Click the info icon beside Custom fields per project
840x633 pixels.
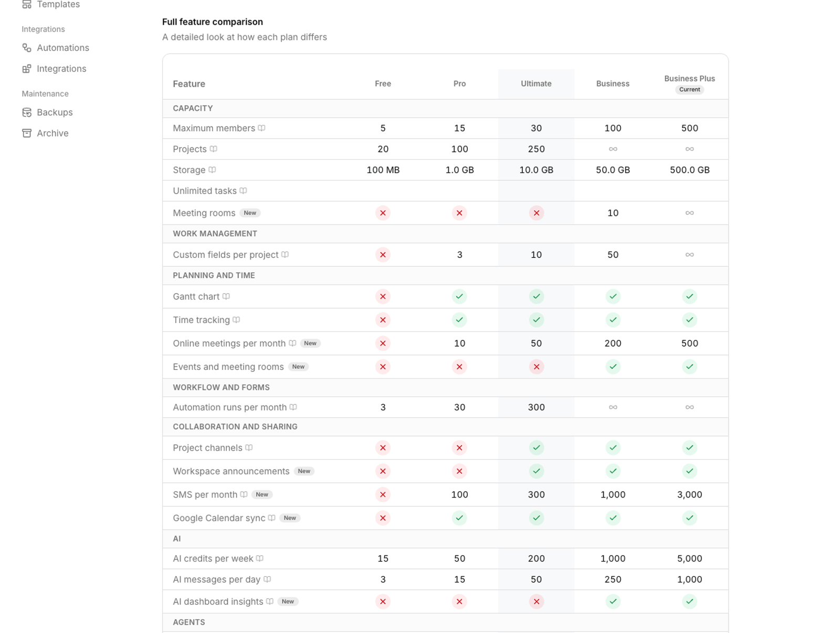pyautogui.click(x=285, y=255)
